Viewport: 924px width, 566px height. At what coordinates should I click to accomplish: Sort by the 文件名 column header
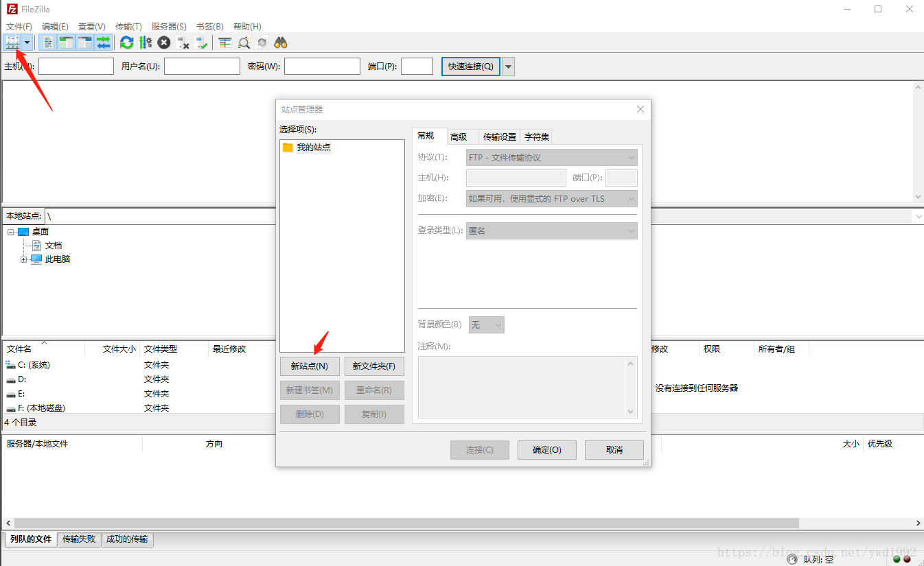pos(44,349)
